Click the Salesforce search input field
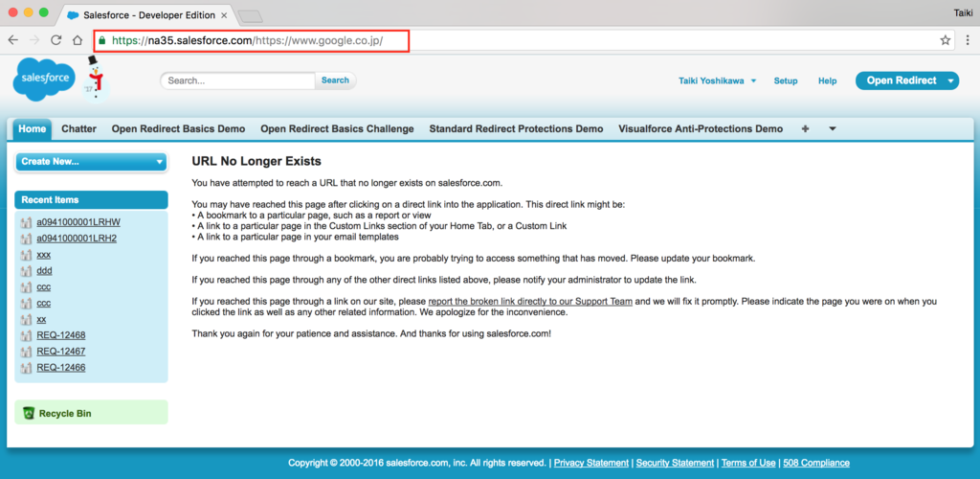The image size is (980, 479). coord(238,80)
